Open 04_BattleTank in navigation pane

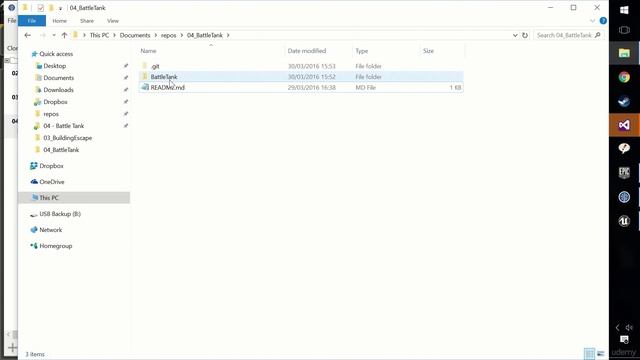coord(61,150)
